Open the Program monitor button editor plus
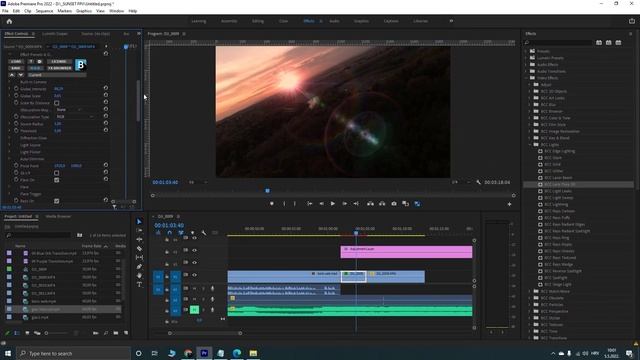Screen dimensions: 640x360 point(509,204)
